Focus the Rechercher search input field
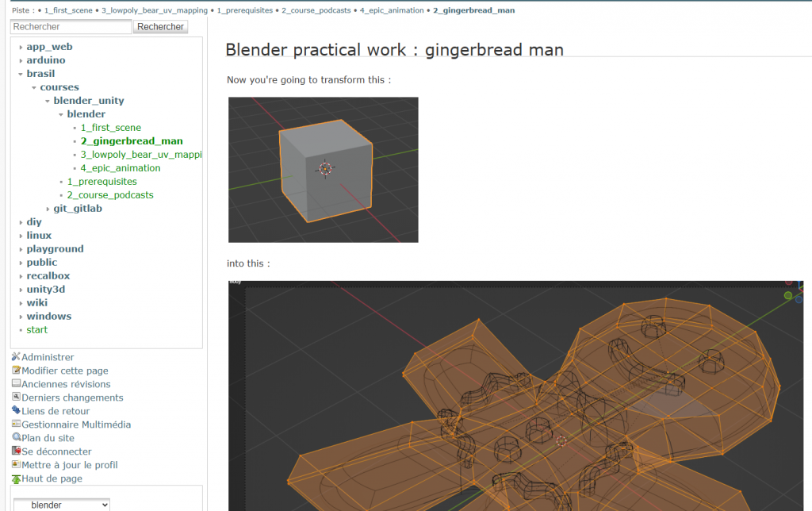 coord(71,26)
